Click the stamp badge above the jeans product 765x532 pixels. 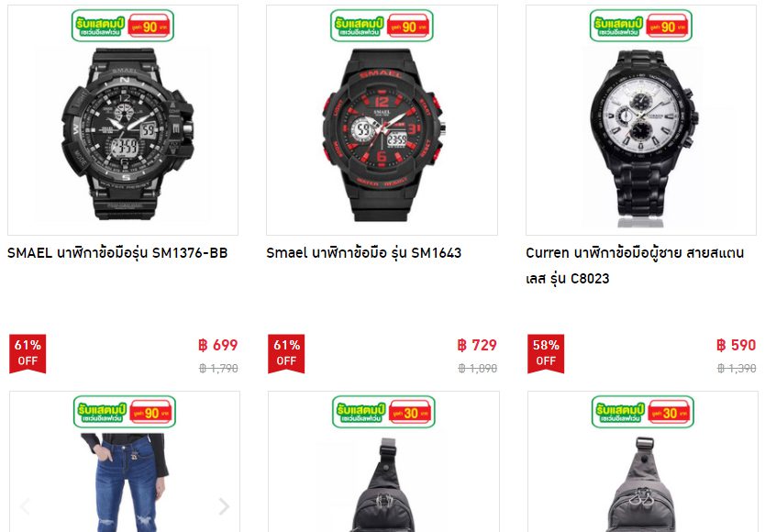pos(125,412)
